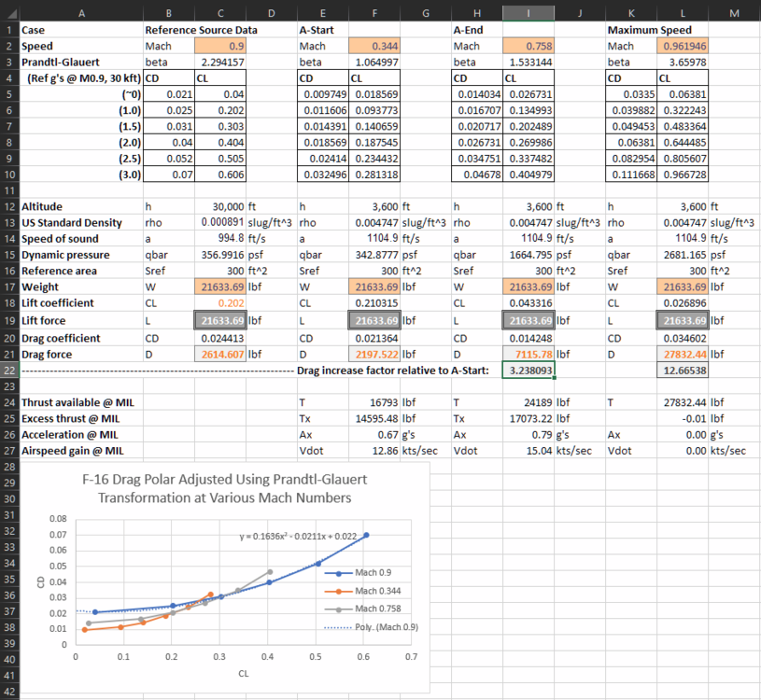Viewport: 761px width, 700px height.
Task: Select the 'Prandtl-Glauert' label cell
Action: [81, 63]
